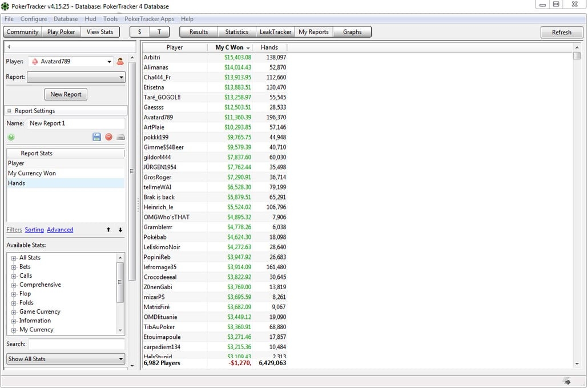
Task: Click the spade icon in the Player field
Action: pos(35,62)
